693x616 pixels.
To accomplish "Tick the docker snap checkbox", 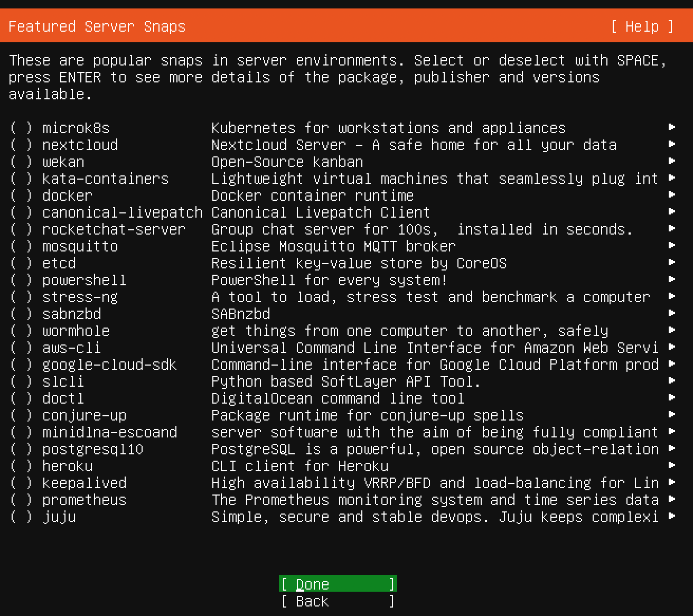I will click(21, 195).
